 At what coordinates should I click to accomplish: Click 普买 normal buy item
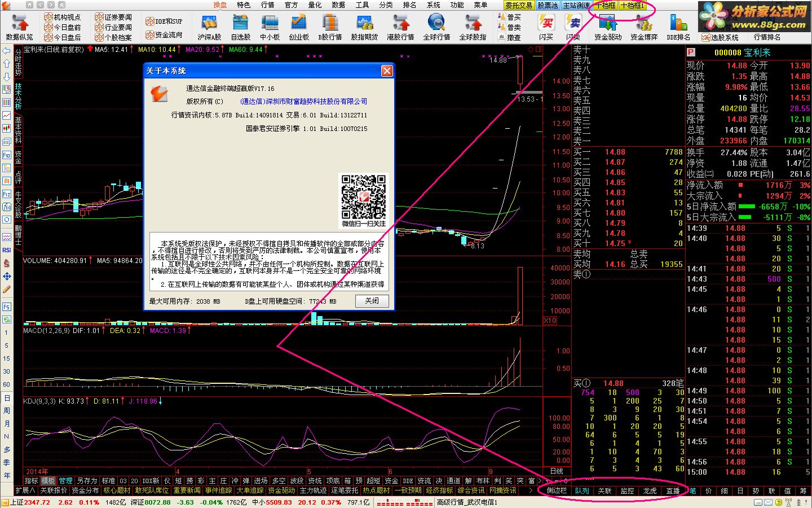[x=510, y=17]
